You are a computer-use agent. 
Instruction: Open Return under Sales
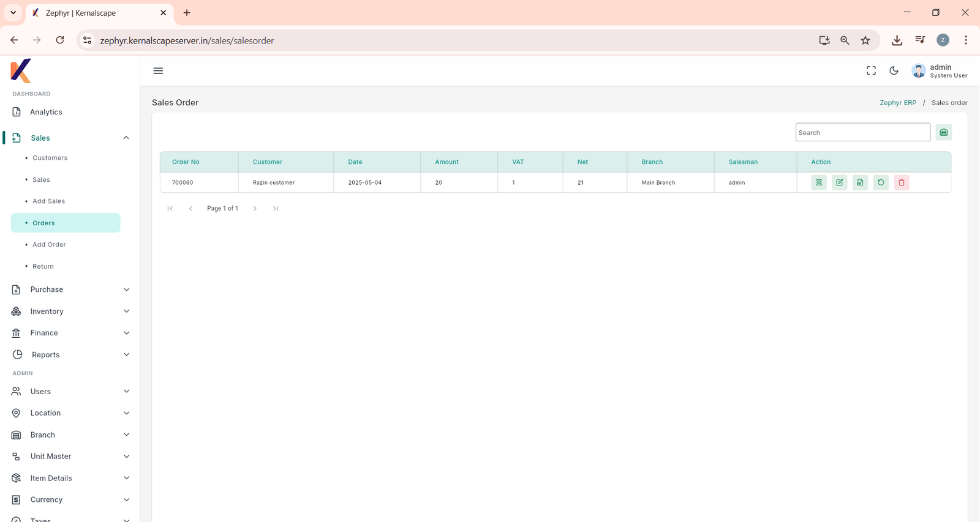pos(43,267)
